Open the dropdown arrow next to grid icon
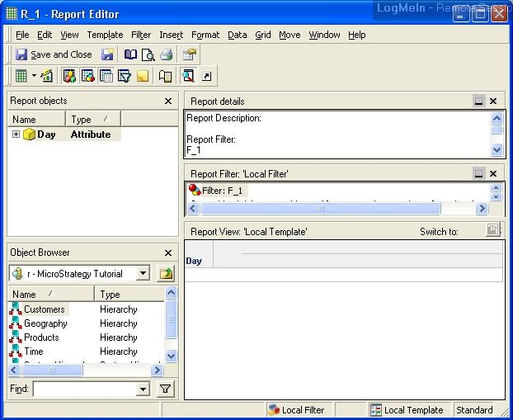The image size is (513, 420). 34,76
